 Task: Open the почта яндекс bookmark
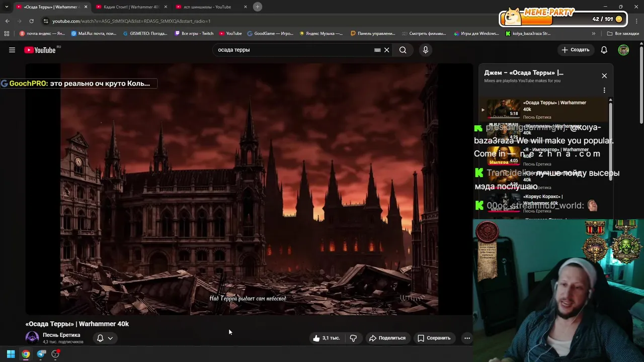[x=42, y=34]
